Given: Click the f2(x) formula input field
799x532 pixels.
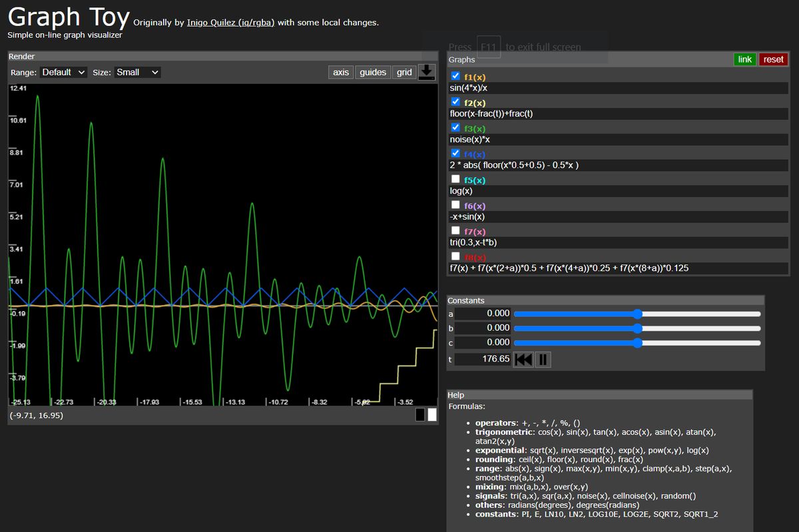Looking at the screenshot, I should pyautogui.click(x=618, y=114).
